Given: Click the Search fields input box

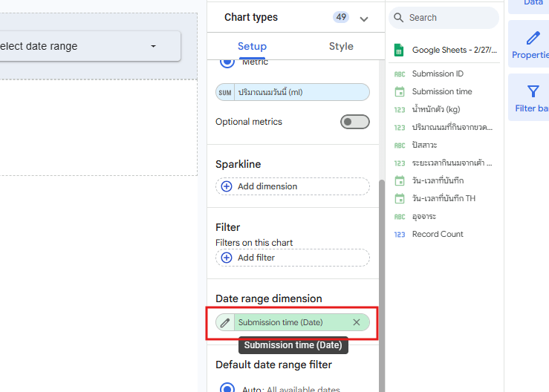Looking at the screenshot, I should pyautogui.click(x=449, y=18).
